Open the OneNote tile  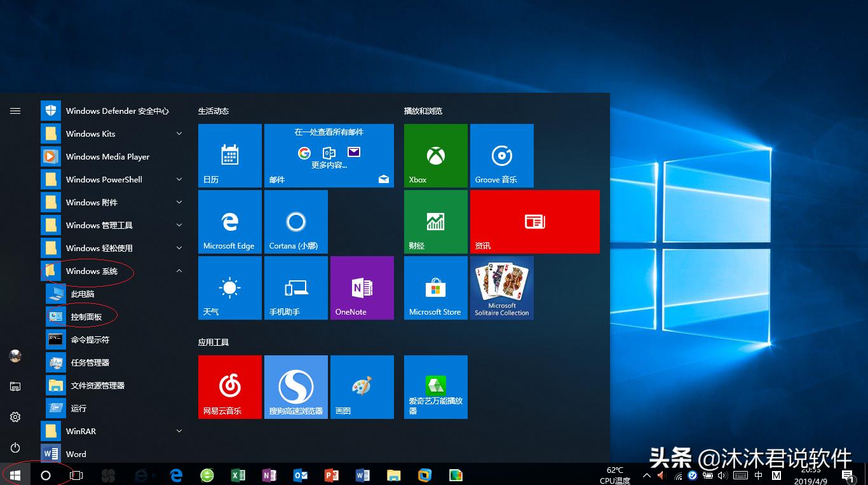(x=362, y=287)
